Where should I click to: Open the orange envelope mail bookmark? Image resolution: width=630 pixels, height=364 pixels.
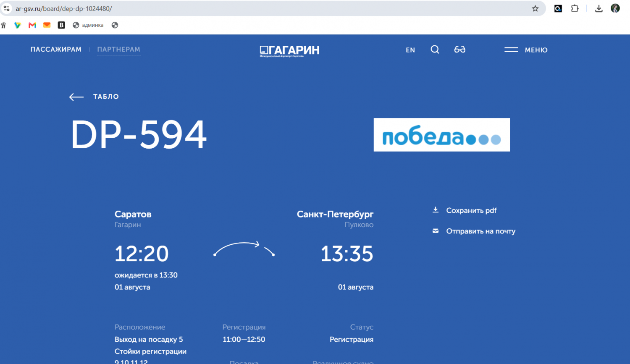click(47, 25)
